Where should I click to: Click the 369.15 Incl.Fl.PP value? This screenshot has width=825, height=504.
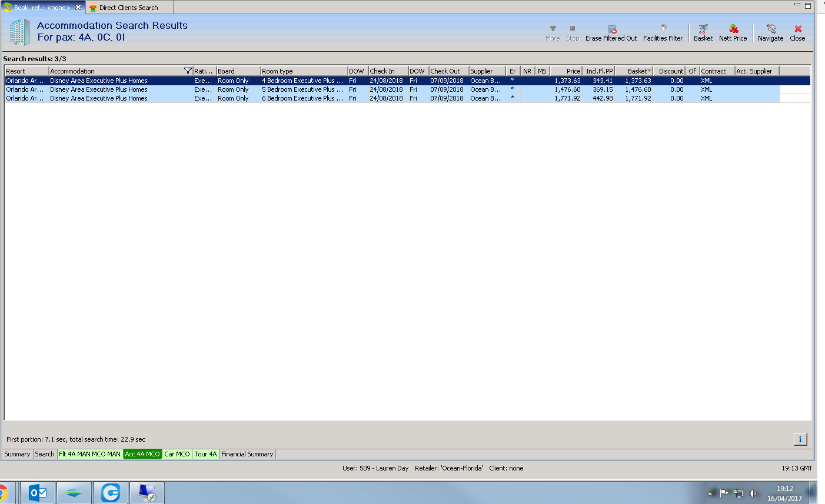coord(603,89)
